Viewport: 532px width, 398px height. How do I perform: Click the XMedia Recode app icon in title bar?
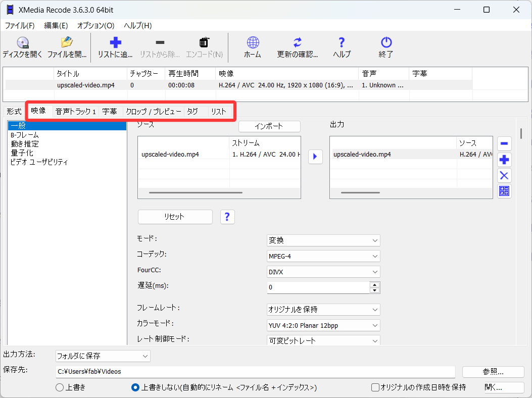[x=10, y=10]
